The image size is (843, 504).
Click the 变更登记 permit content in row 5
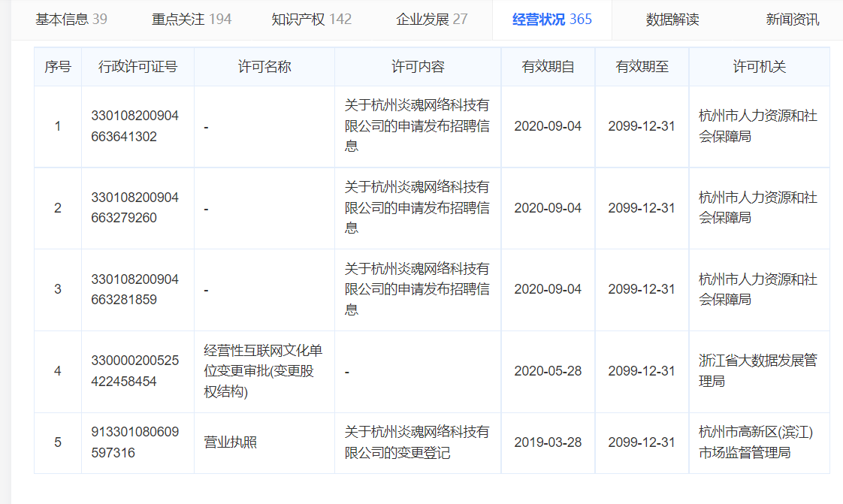pyautogui.click(x=417, y=442)
